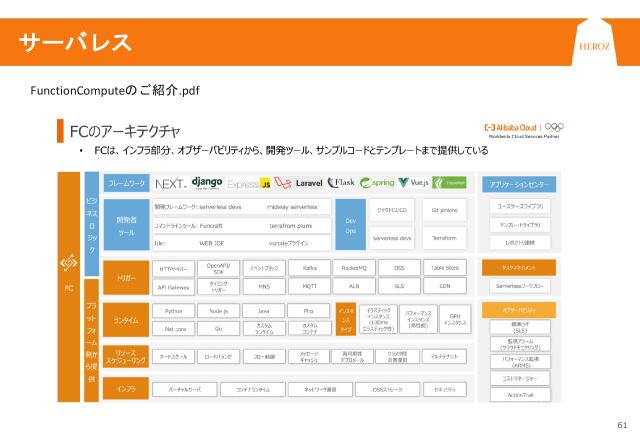Click the blue アプリケーションセンター header
The height and width of the screenshot is (443, 640).
coord(519,185)
